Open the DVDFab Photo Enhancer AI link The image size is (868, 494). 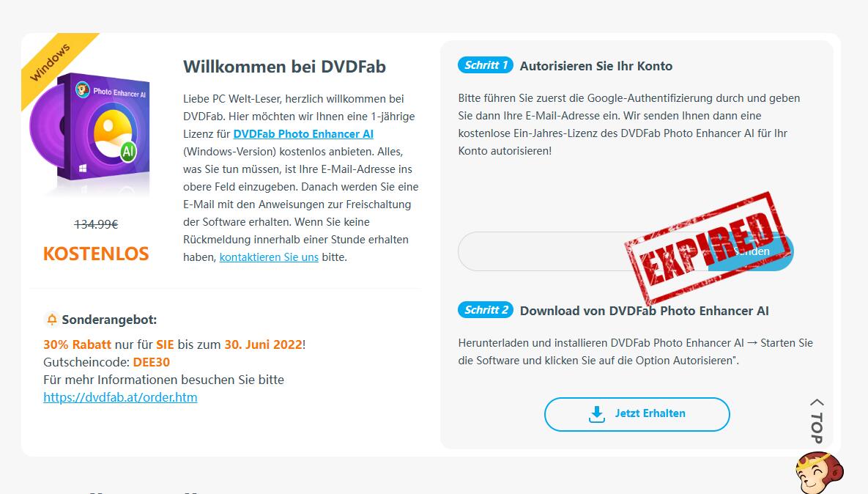click(x=303, y=134)
